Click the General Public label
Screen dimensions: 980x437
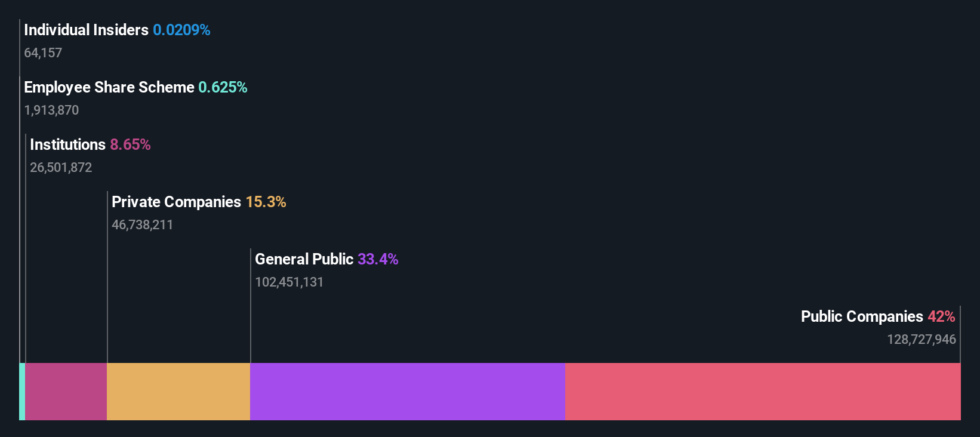click(x=304, y=259)
